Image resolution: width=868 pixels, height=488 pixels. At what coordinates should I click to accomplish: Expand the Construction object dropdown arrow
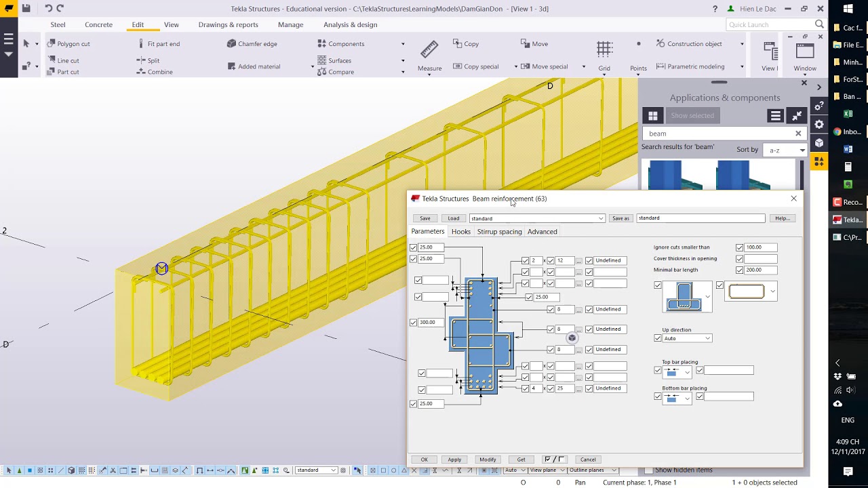coord(742,44)
